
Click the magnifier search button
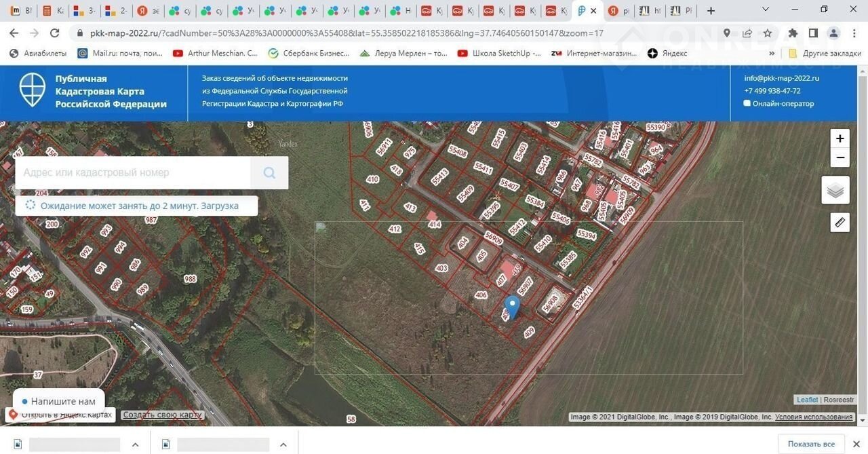coord(269,173)
